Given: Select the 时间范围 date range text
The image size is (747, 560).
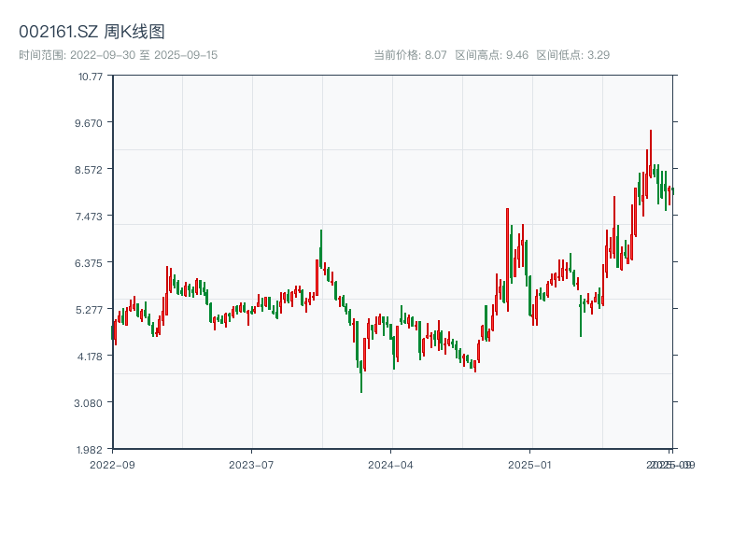Looking at the screenshot, I should point(119,55).
